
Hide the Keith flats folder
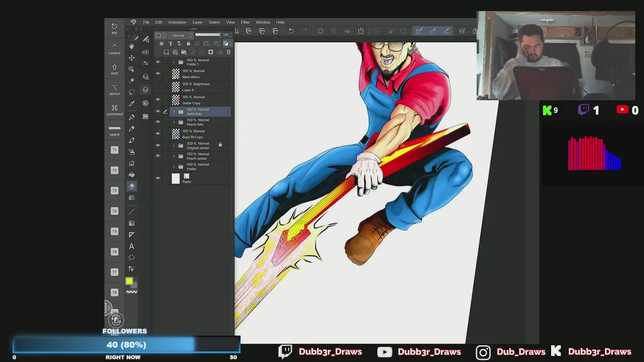pyautogui.click(x=158, y=112)
